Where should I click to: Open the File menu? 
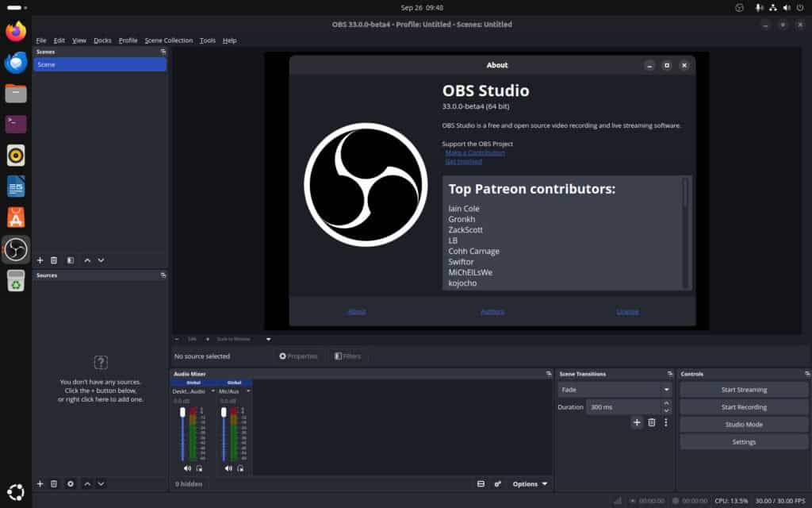tap(41, 40)
